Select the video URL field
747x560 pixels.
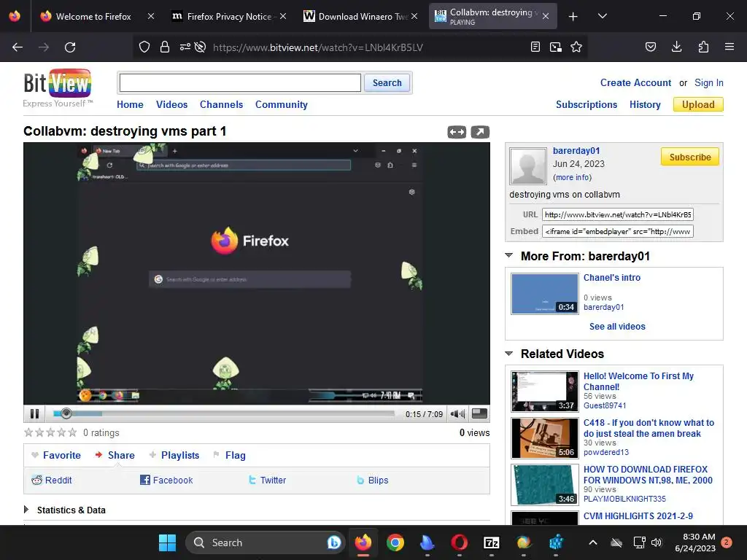point(617,215)
